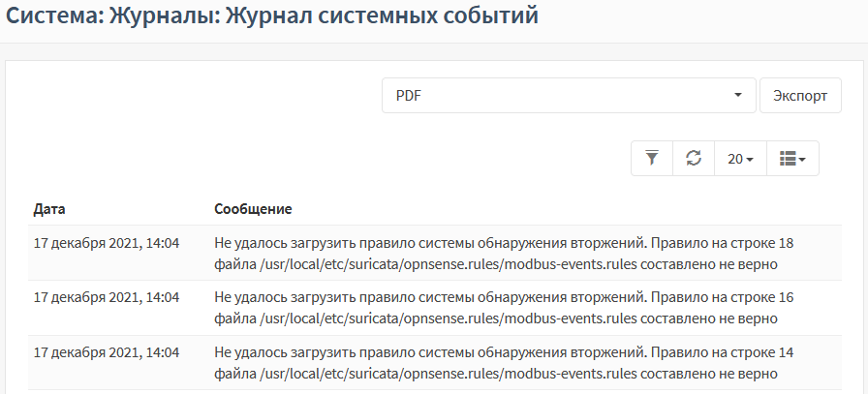Click the second row's date cell
The image size is (868, 394).
pos(107,298)
